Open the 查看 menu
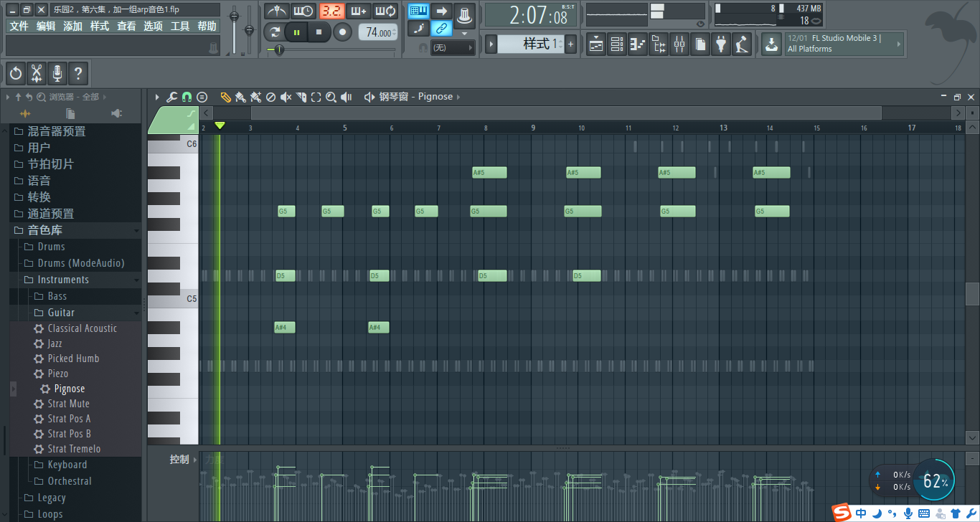Screen dimensions: 980x522 click(x=126, y=26)
